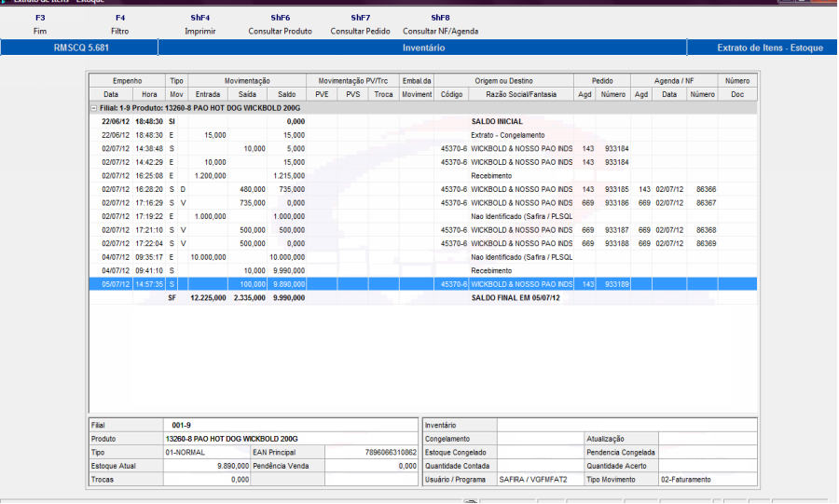Click NF number 86369
The height and width of the screenshot is (504, 839).
[x=707, y=243]
